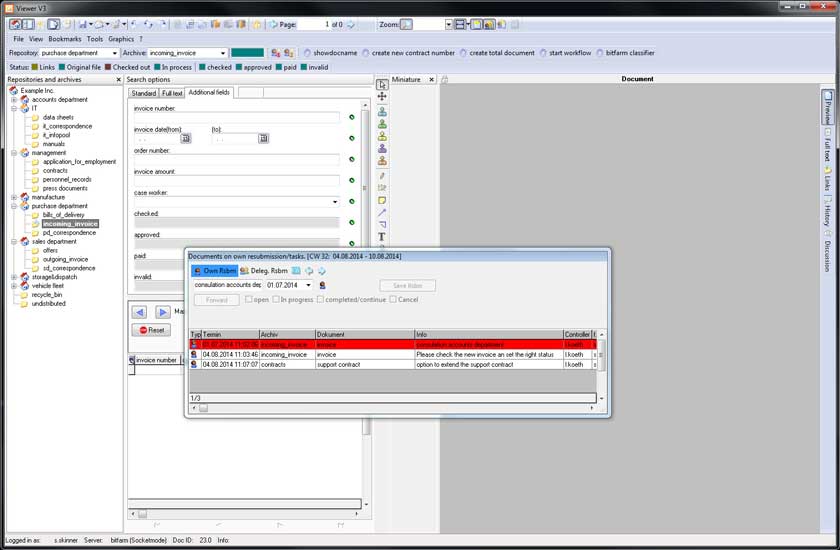The image size is (840, 550).
Task: Click first user icon right of teal bar
Action: [x=275, y=53]
